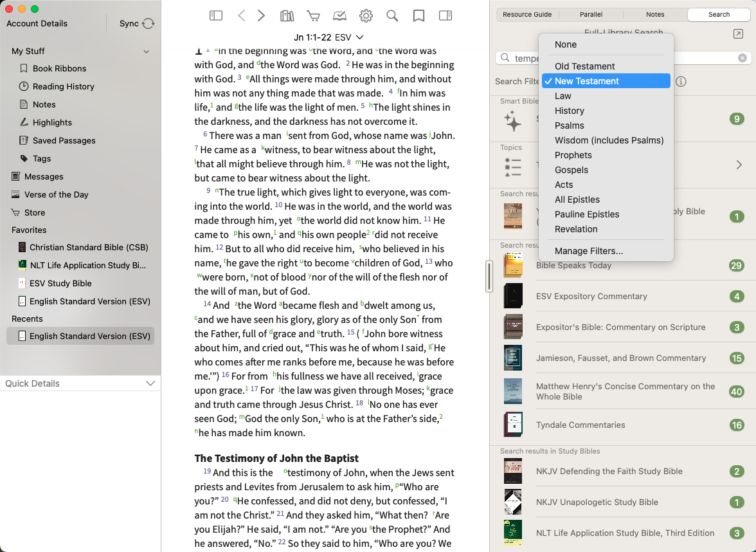Open the settings gear icon
Viewport: 756px width, 552px height.
coord(366,15)
